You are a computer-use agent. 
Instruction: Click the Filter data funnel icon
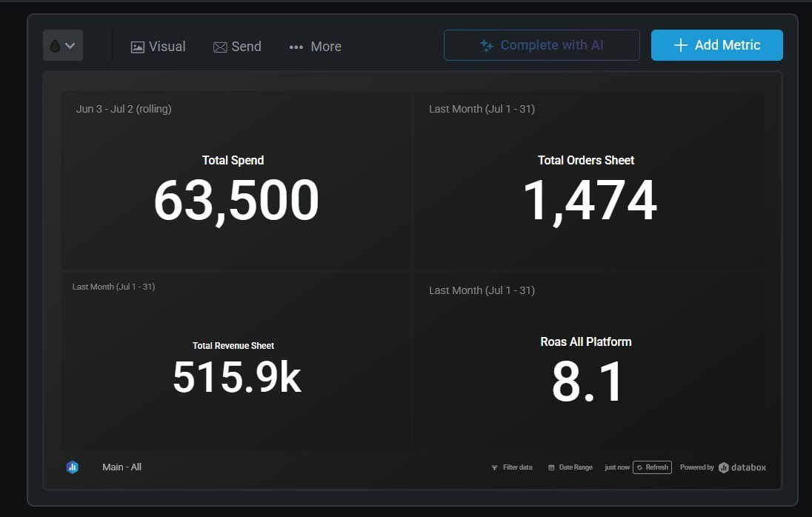coord(494,468)
